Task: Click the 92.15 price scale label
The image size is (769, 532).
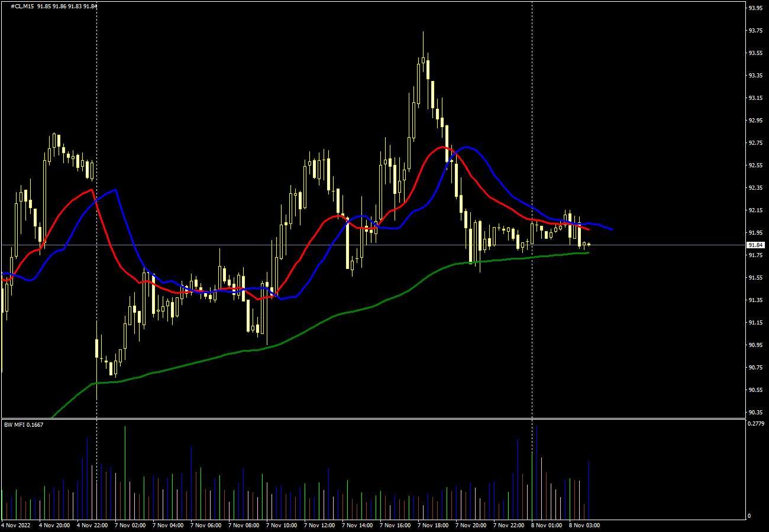Action: (x=755, y=210)
